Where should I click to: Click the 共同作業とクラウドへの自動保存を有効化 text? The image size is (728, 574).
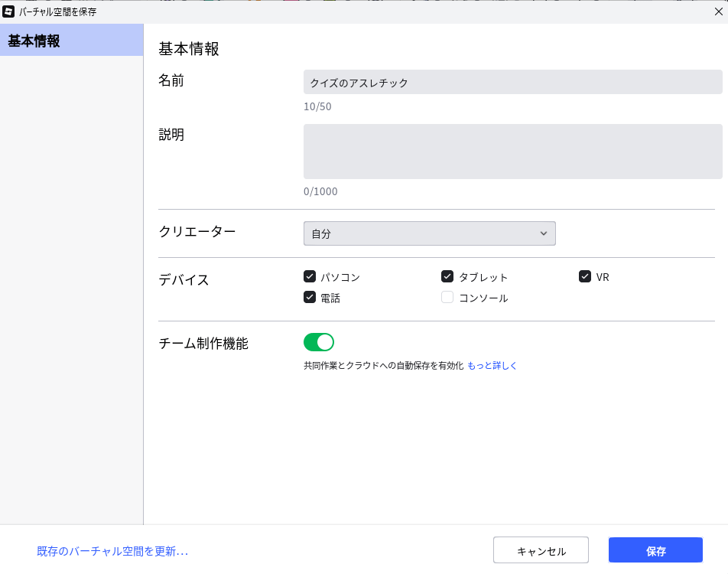coord(384,366)
